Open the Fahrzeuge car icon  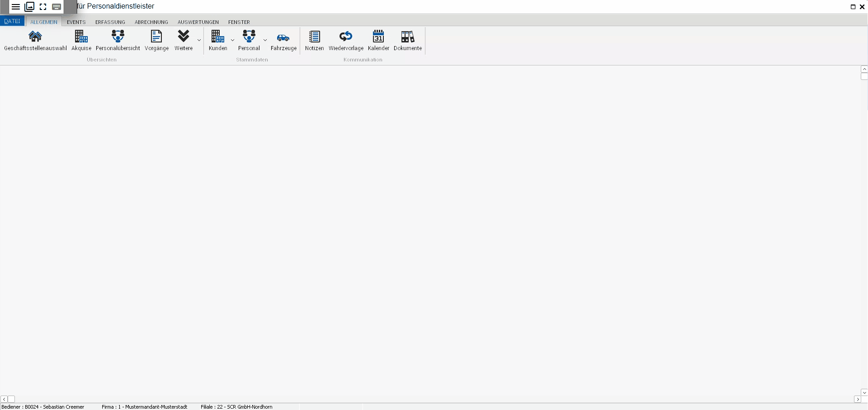283,38
